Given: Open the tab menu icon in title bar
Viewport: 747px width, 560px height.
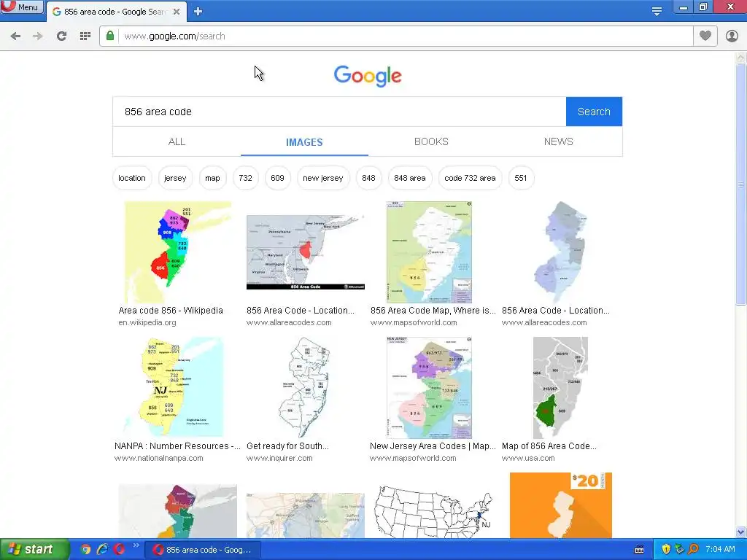Looking at the screenshot, I should coord(657,12).
